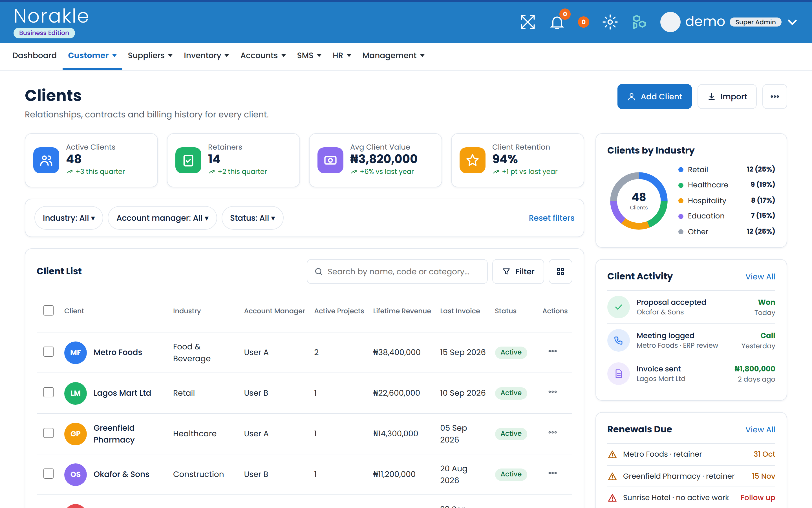Viewport: 812px width, 508px height.
Task: Open the Suppliers menu
Action: point(150,55)
